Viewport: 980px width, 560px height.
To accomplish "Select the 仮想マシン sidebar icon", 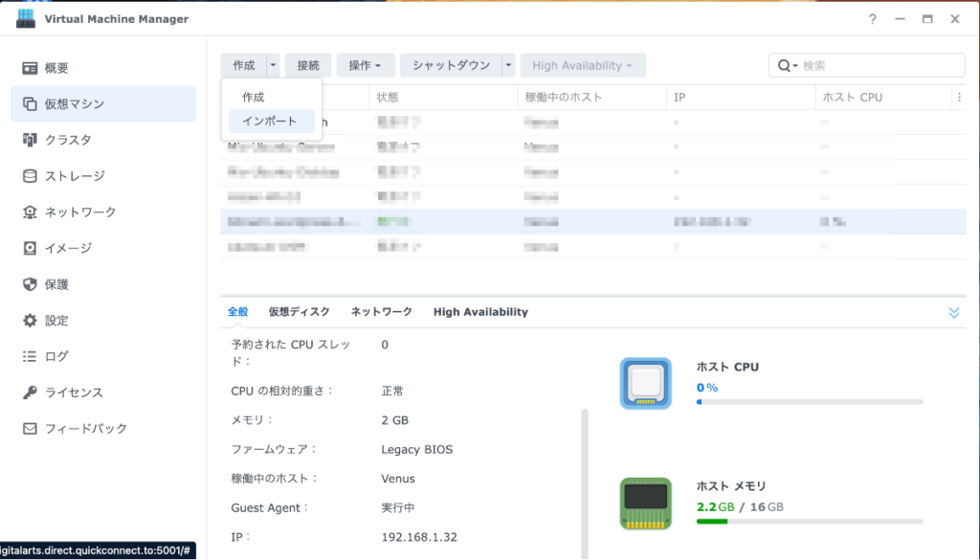I will click(x=30, y=103).
